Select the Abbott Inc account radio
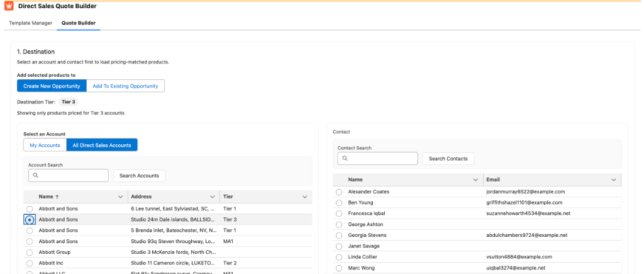The image size is (644, 274). pos(29,263)
